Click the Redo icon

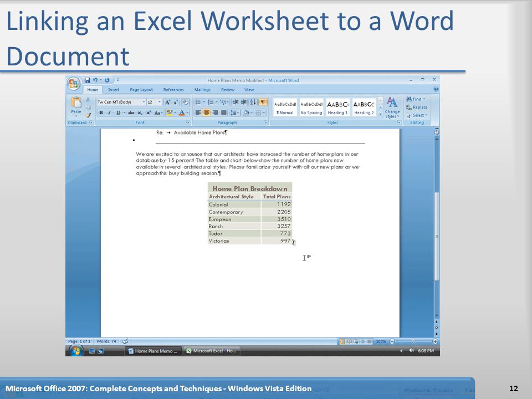click(107, 80)
